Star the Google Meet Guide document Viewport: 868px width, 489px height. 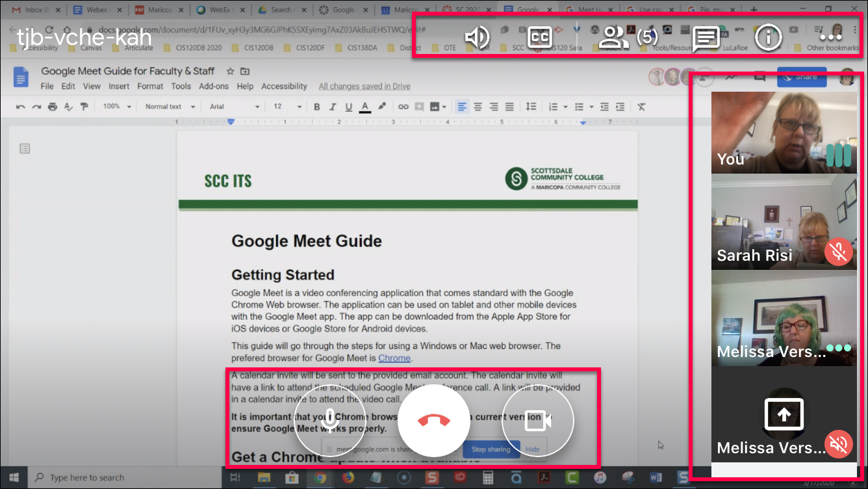[230, 72]
